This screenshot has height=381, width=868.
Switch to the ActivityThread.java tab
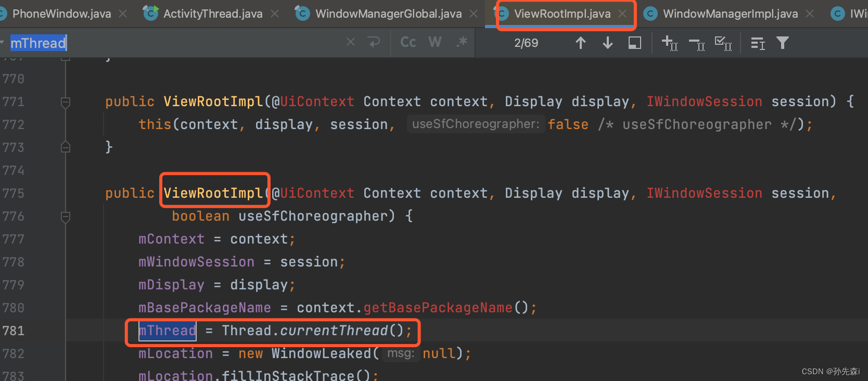[x=213, y=14]
